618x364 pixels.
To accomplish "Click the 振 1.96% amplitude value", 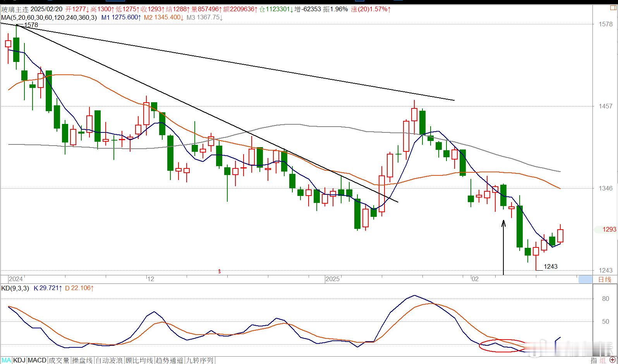I will 336,9.
